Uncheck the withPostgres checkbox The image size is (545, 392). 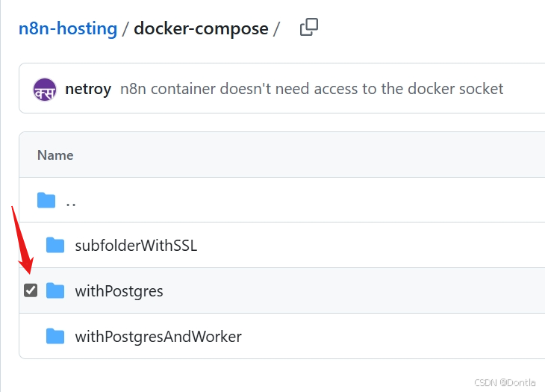click(31, 290)
